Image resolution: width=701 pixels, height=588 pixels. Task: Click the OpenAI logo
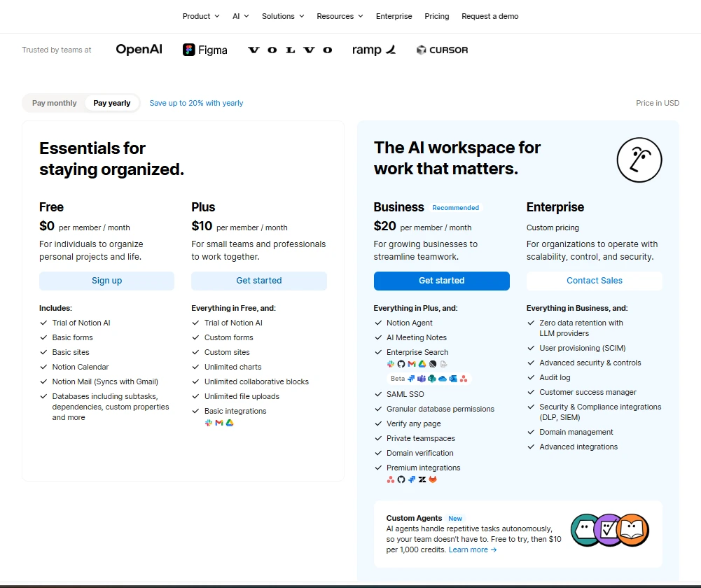[x=139, y=49]
